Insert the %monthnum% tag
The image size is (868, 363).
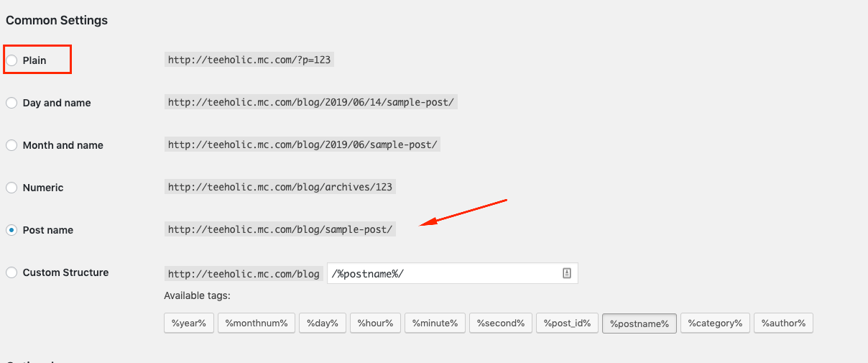[257, 323]
